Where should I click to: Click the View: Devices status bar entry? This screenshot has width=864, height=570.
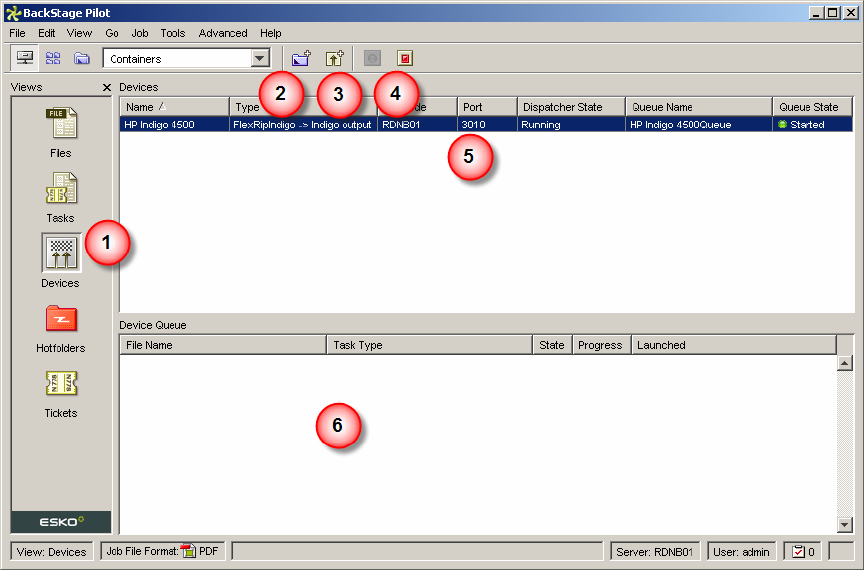point(51,552)
